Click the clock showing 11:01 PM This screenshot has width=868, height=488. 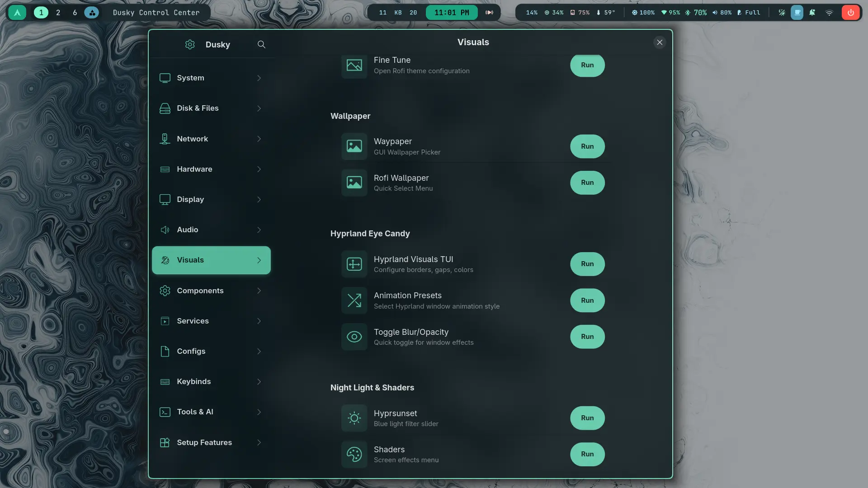(x=452, y=13)
